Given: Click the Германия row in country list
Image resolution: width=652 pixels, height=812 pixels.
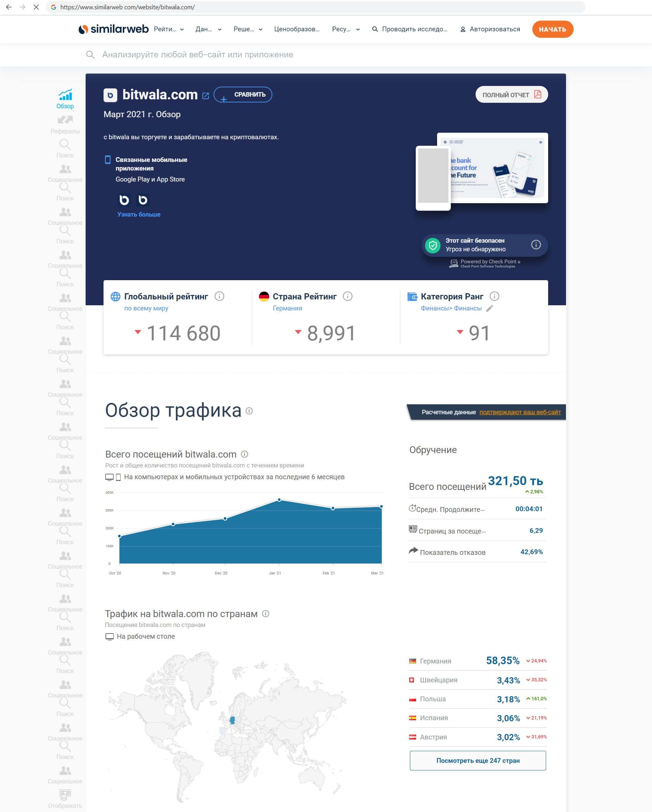Looking at the screenshot, I should pos(478,661).
